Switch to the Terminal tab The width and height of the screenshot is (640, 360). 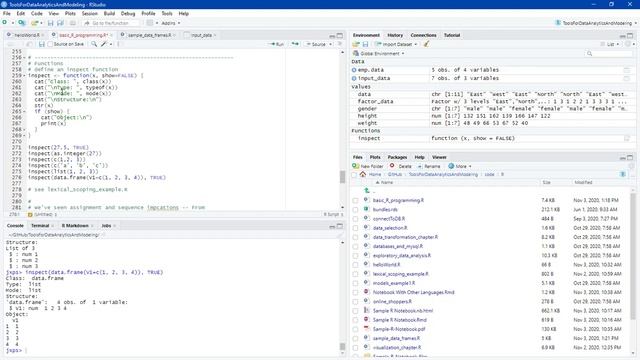click(40, 226)
